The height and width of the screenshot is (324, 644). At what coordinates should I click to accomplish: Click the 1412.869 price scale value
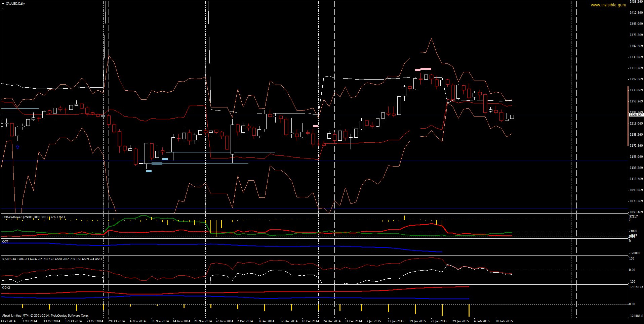[636, 13]
